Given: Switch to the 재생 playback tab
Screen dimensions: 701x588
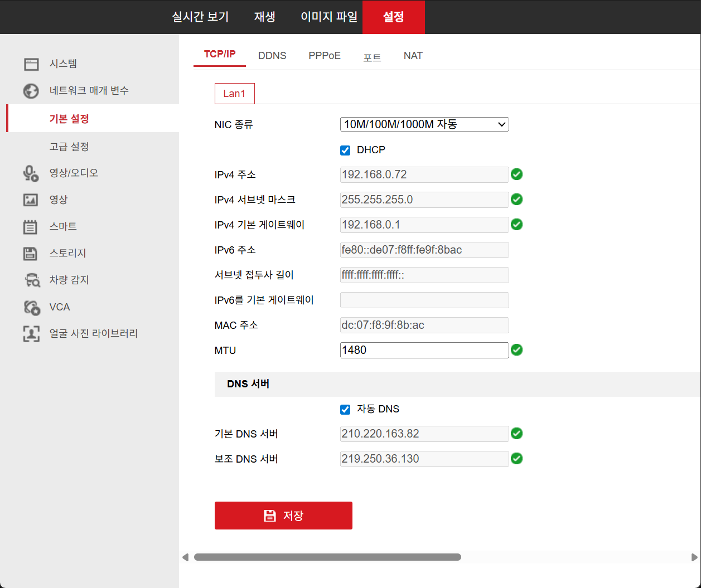Looking at the screenshot, I should [x=265, y=17].
